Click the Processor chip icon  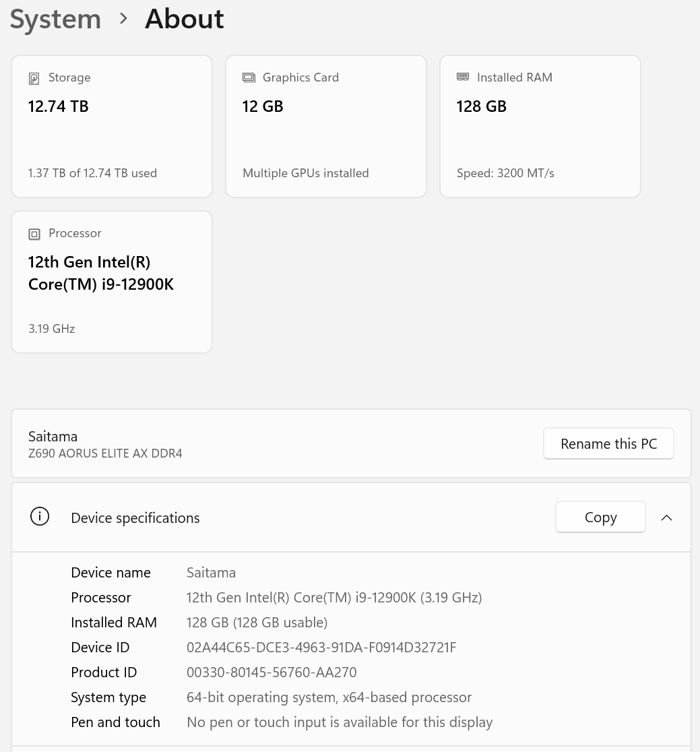tap(34, 234)
